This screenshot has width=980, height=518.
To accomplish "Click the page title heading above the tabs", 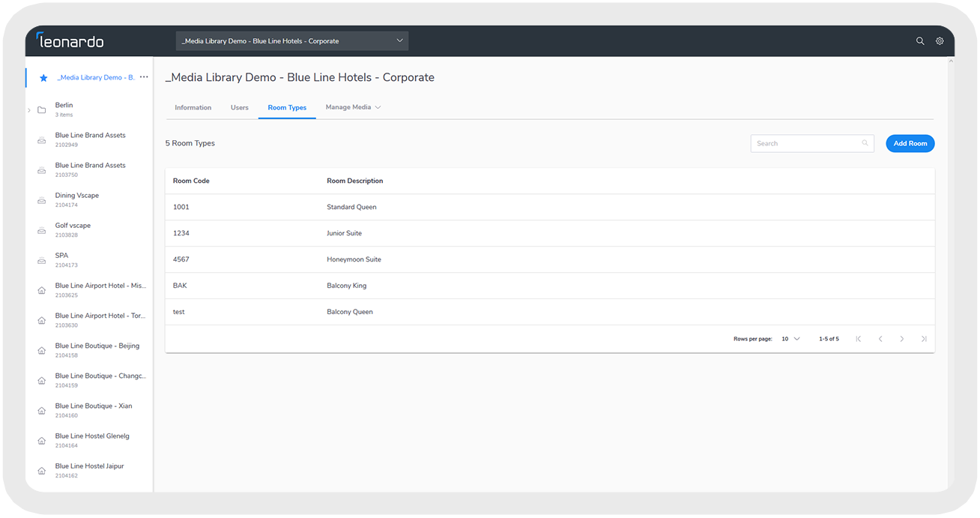I will (x=300, y=78).
